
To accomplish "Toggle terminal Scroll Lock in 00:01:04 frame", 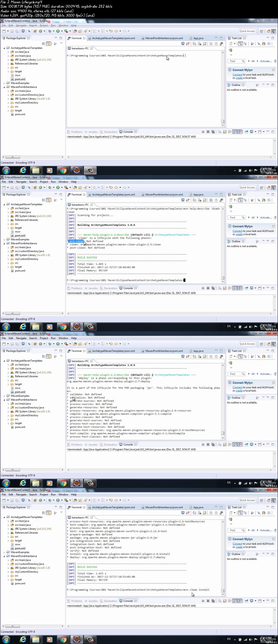I will (204, 44).
